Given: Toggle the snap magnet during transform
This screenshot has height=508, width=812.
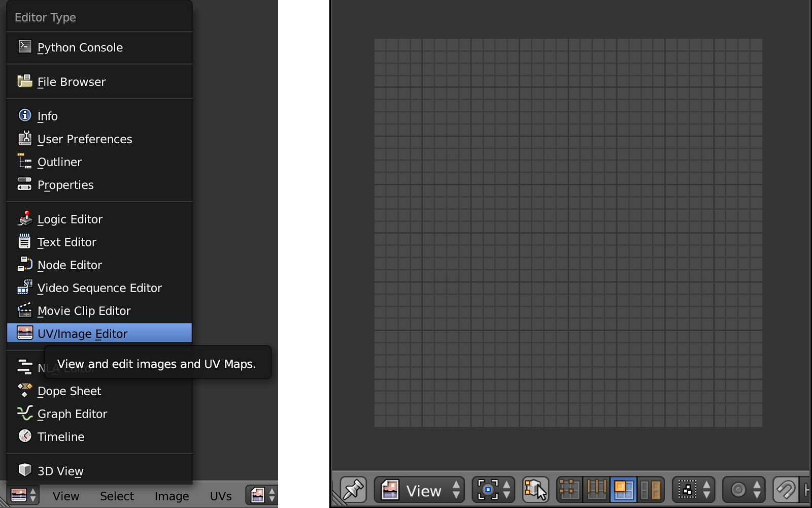Looking at the screenshot, I should coord(785,490).
